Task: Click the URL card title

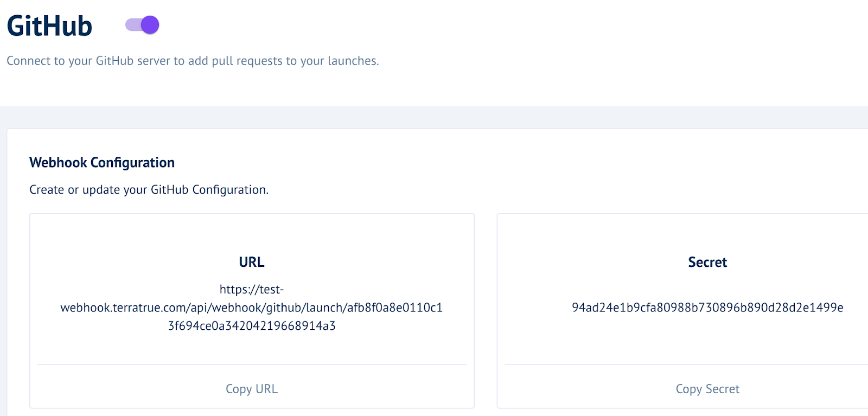Action: (252, 262)
